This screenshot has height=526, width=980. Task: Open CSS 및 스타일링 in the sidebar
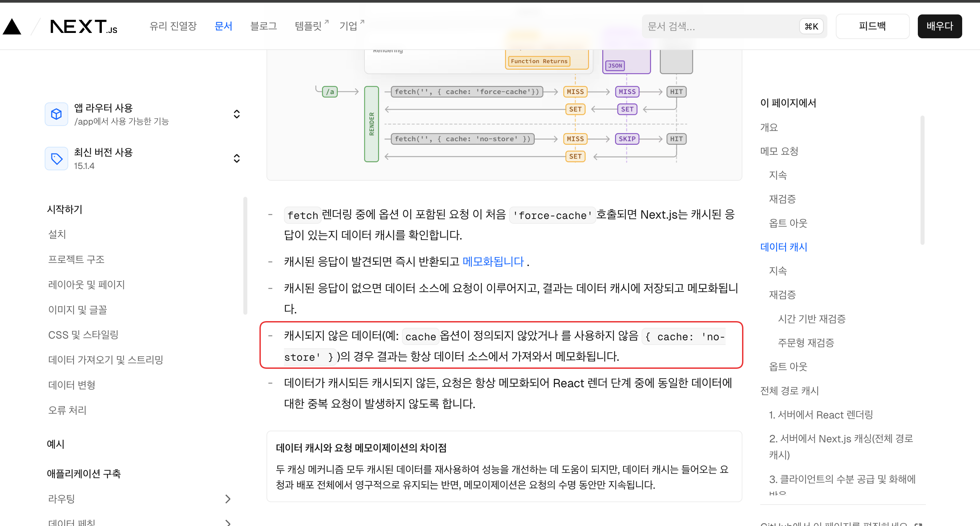[x=83, y=335]
